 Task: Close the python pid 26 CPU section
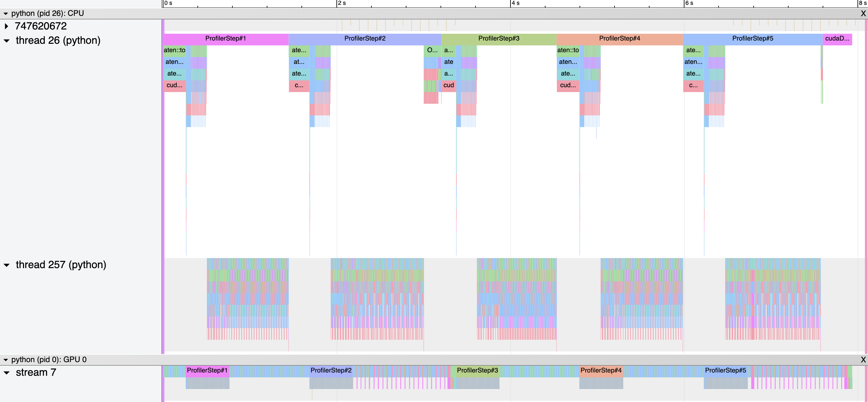[x=863, y=14]
